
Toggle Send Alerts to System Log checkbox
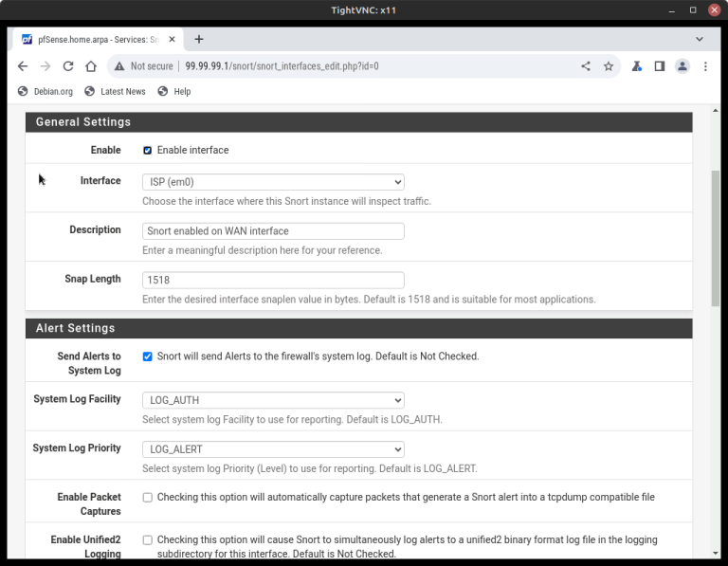[x=147, y=356]
